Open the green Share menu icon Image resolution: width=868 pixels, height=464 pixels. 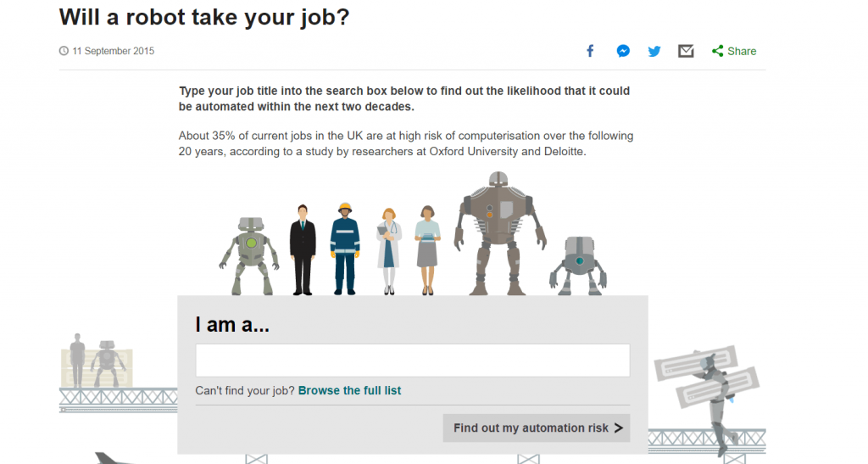click(717, 51)
